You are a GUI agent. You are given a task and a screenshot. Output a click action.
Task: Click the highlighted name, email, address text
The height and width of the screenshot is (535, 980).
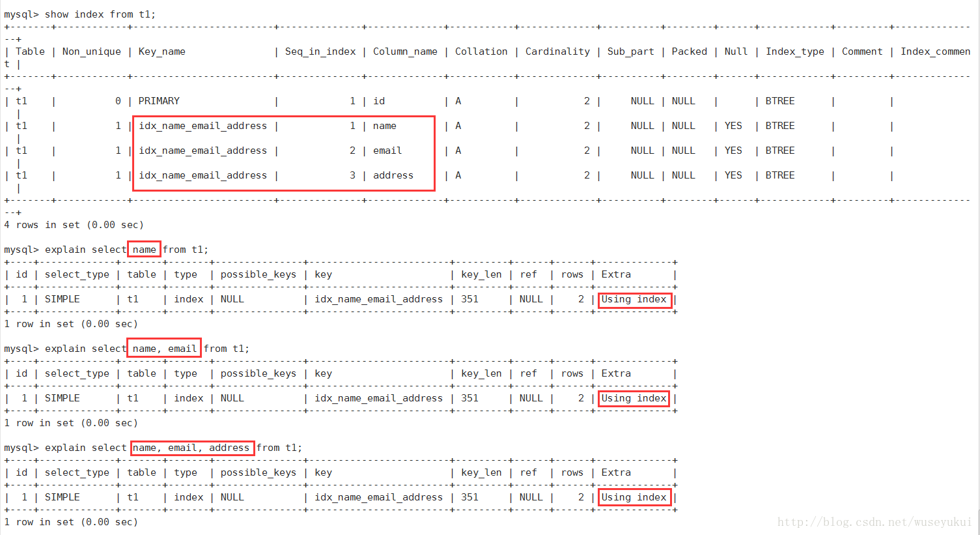(x=192, y=448)
